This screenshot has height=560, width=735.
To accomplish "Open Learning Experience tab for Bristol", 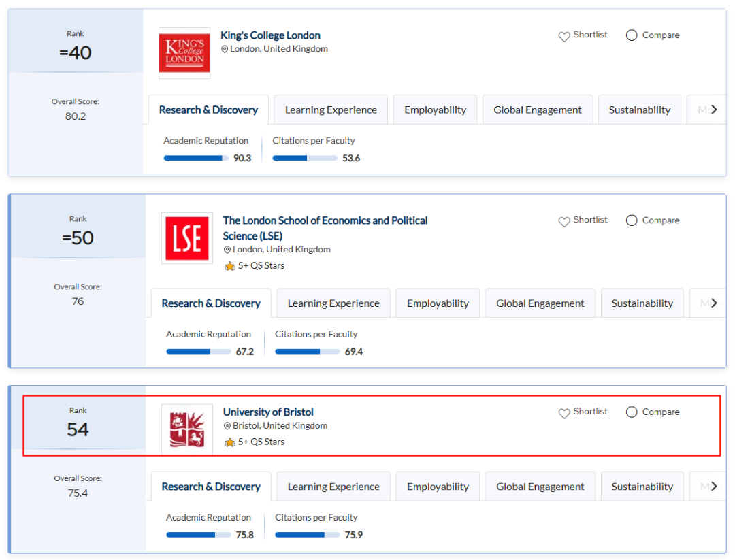I will coord(333,487).
